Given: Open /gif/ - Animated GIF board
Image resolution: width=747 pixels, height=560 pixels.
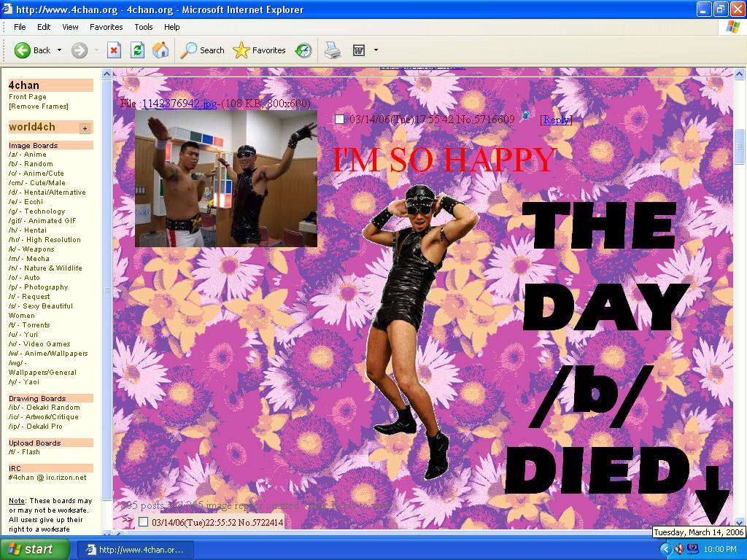Looking at the screenshot, I should coord(42,221).
